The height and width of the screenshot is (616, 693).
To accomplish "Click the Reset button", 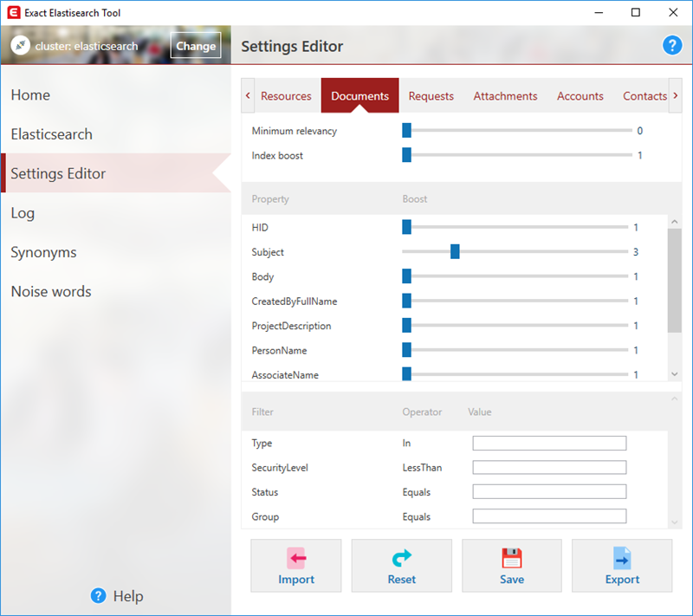I will (x=402, y=565).
